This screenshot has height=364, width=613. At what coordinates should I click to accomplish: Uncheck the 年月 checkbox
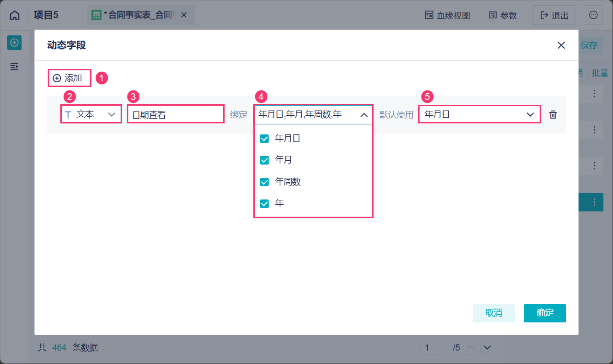pyautogui.click(x=264, y=160)
